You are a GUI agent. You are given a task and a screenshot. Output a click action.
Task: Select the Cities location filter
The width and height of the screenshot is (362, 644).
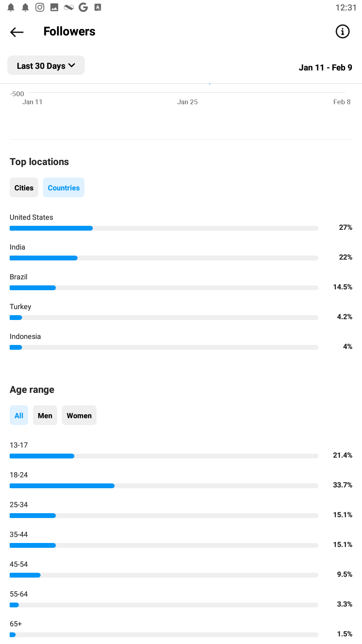24,188
